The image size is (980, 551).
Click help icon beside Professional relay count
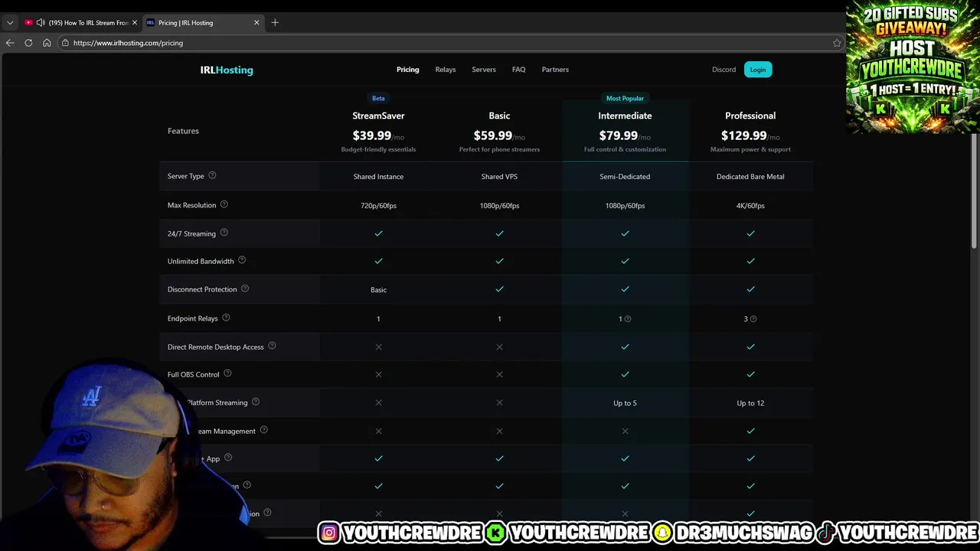coord(753,318)
